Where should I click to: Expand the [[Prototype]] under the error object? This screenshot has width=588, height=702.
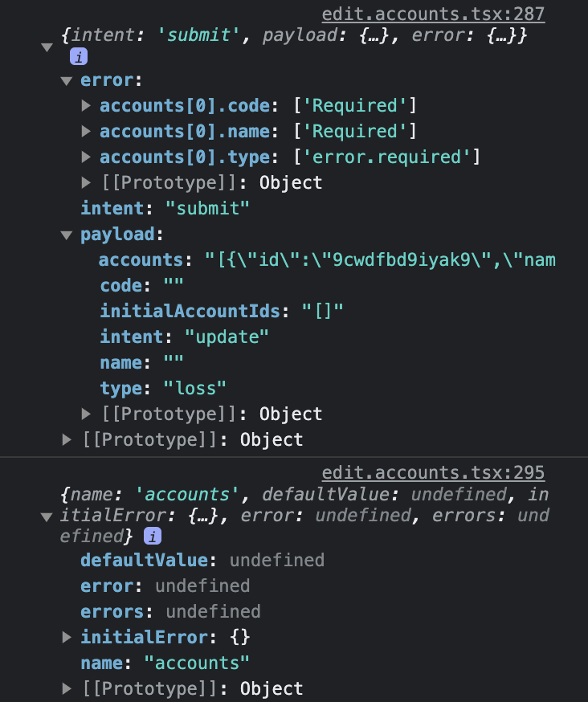[x=87, y=182]
